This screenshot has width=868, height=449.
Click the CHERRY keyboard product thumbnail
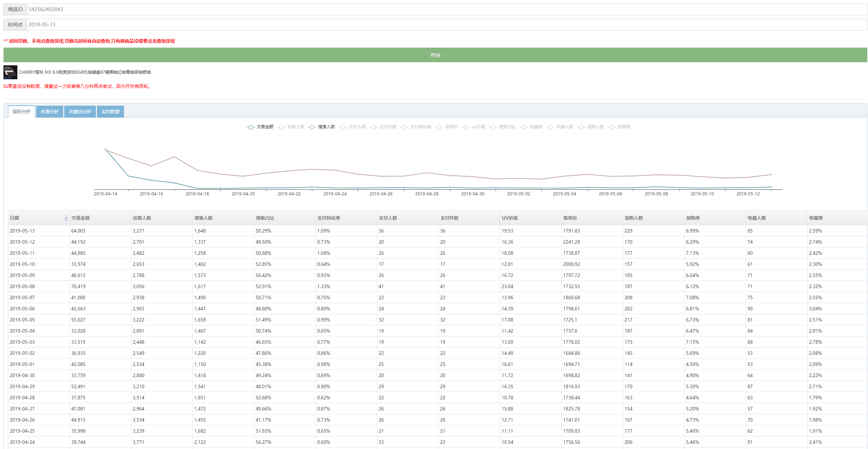10,72
